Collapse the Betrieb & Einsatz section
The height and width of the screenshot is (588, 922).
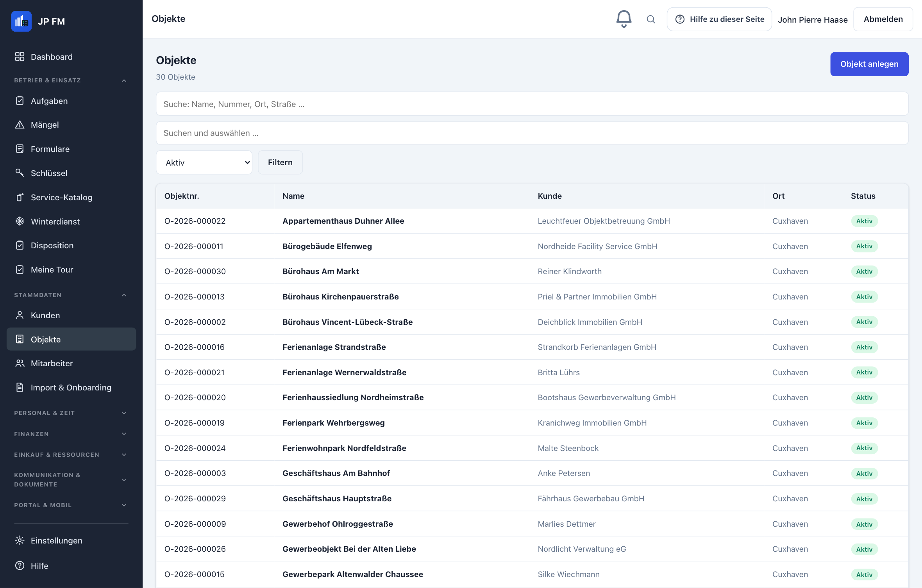124,80
